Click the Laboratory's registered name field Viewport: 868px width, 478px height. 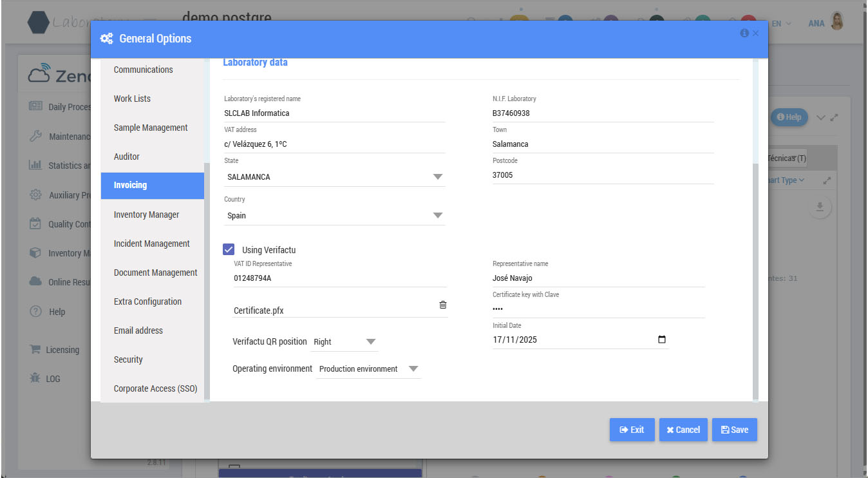coord(334,113)
